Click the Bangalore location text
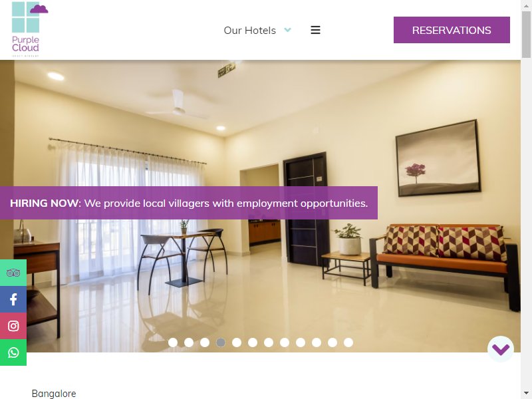The height and width of the screenshot is (399, 532). pos(54,394)
